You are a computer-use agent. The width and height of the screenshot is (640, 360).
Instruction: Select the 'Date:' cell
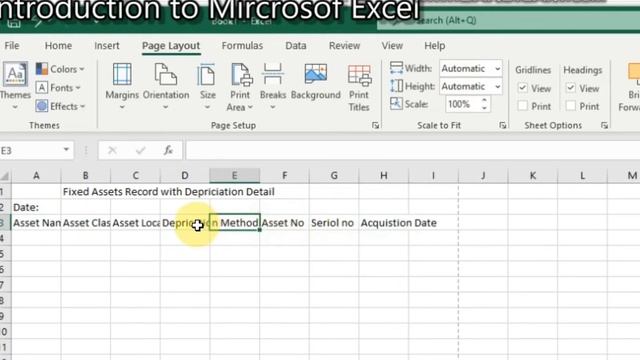click(x=36, y=207)
